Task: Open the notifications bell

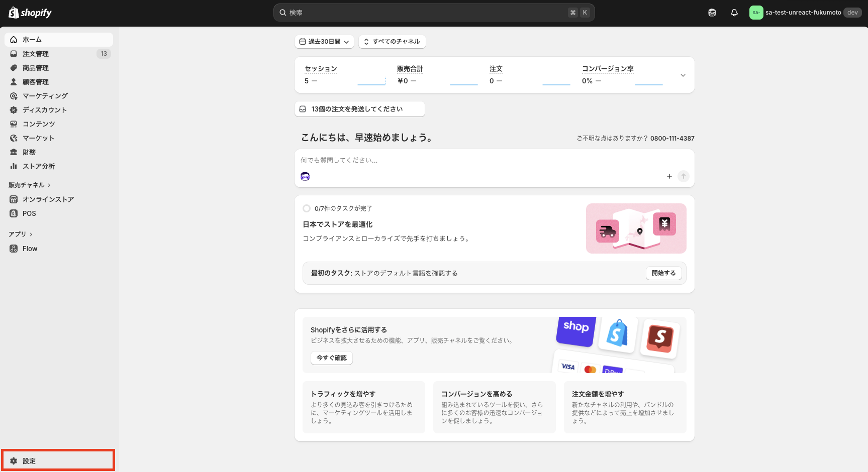Action: [x=734, y=13]
